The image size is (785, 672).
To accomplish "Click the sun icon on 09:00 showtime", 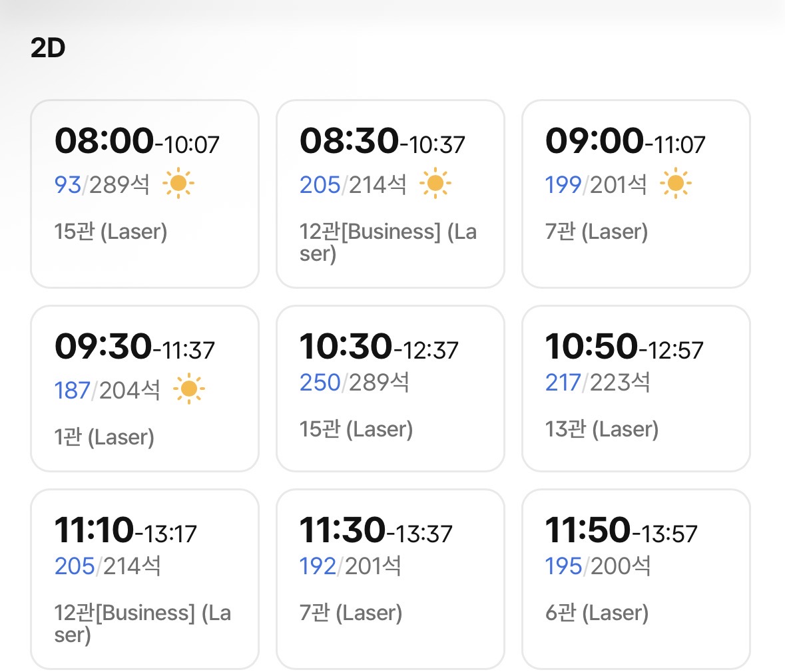I will click(x=676, y=184).
